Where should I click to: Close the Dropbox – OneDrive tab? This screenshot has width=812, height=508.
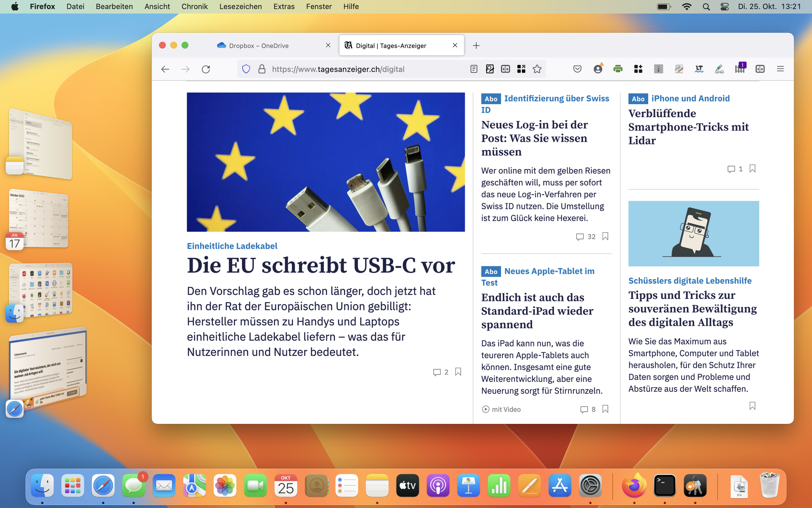click(328, 45)
